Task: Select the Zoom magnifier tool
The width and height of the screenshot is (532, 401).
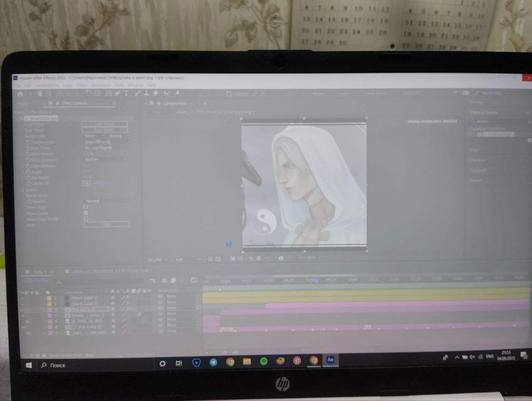Action: [x=49, y=94]
